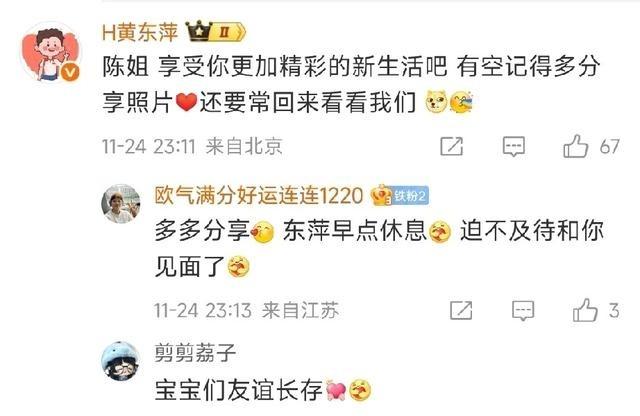Tap the 11-24 23:13 来自江苏 timestamp
The image size is (640, 416).
click(247, 310)
